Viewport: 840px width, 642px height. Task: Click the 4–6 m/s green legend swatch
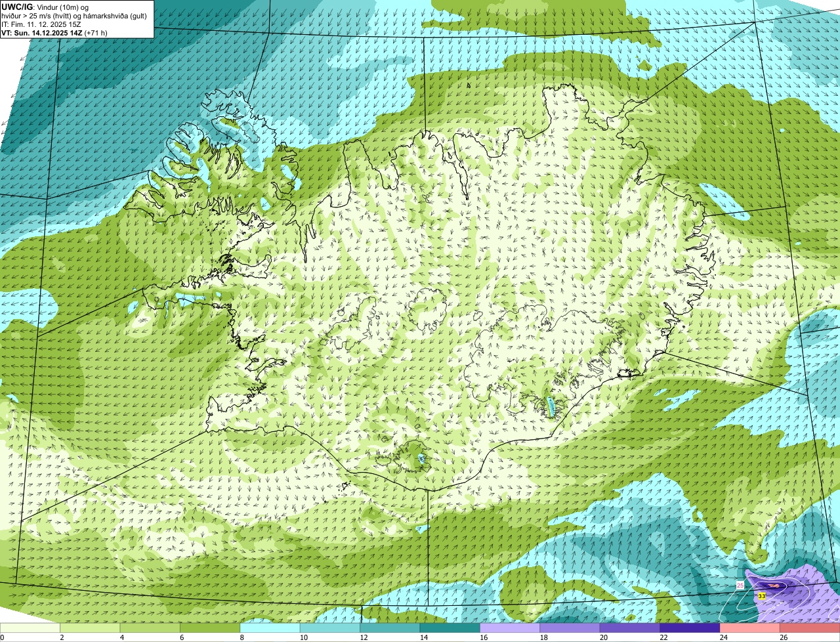point(151,628)
